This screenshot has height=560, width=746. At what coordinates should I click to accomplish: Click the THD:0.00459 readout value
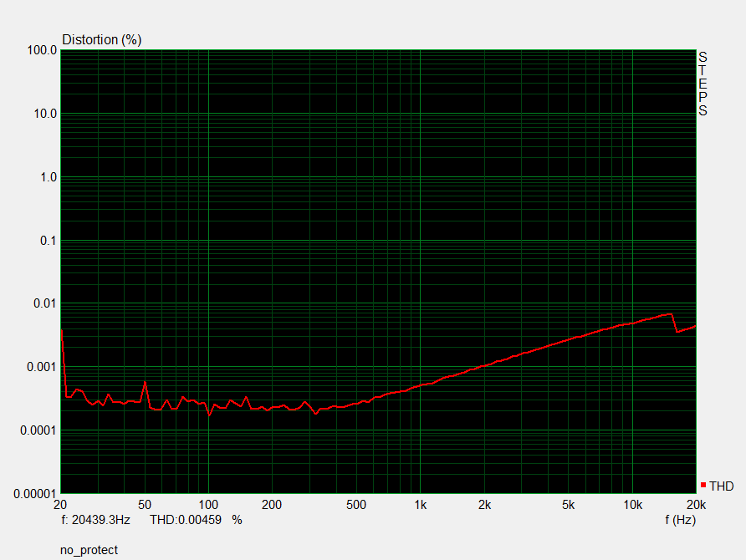(x=186, y=520)
